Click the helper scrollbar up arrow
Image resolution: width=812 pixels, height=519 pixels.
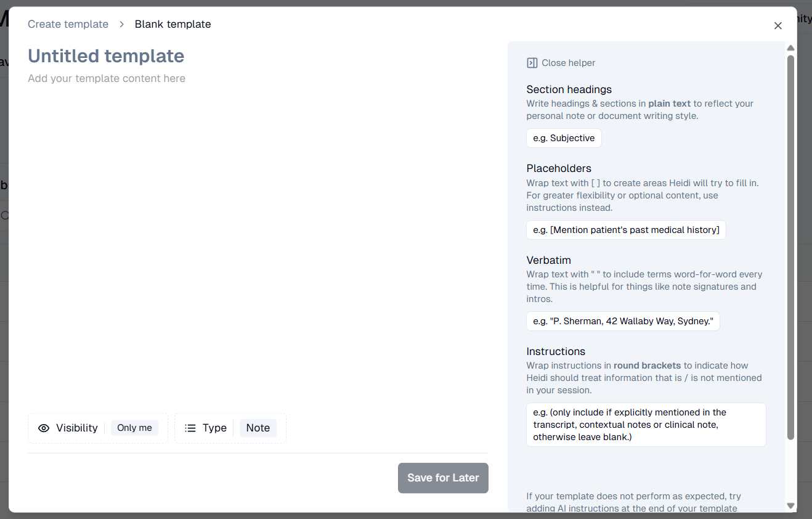point(791,47)
